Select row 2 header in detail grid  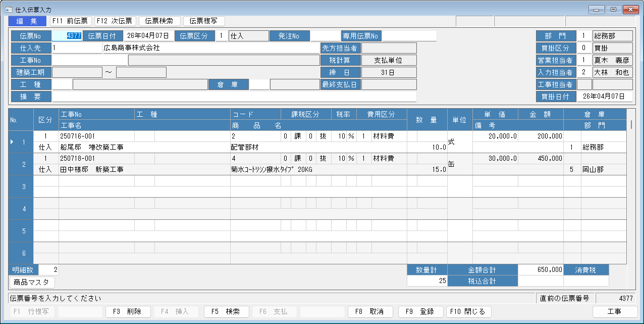tap(21, 164)
